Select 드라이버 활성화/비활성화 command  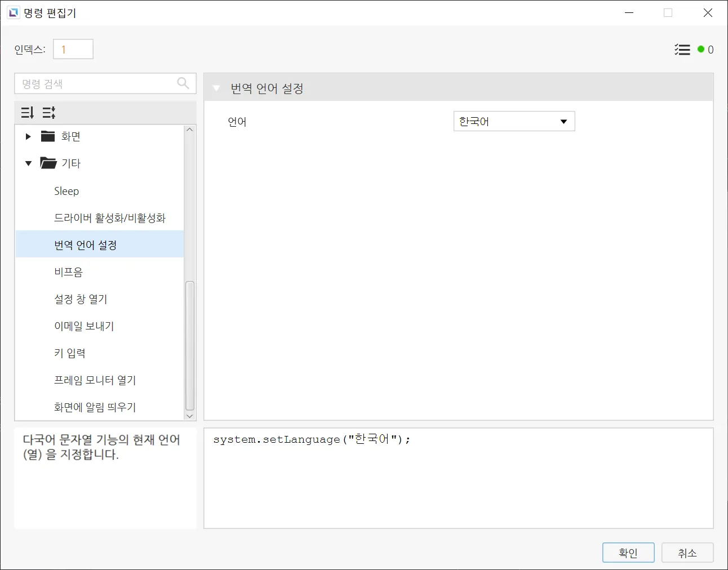(x=110, y=218)
